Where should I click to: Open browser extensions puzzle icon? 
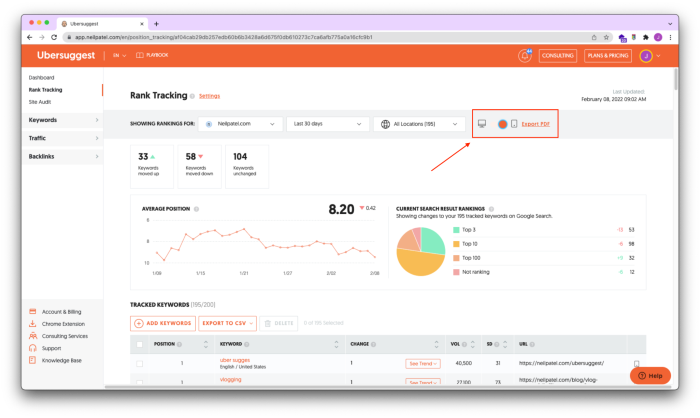[x=646, y=38]
